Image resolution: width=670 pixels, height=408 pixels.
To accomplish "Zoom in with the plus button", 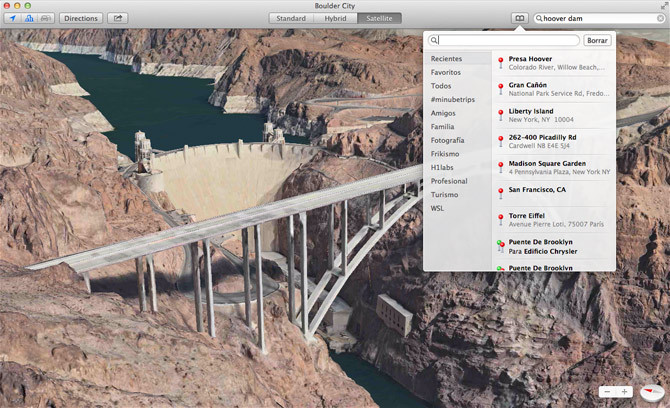I will coord(625,392).
